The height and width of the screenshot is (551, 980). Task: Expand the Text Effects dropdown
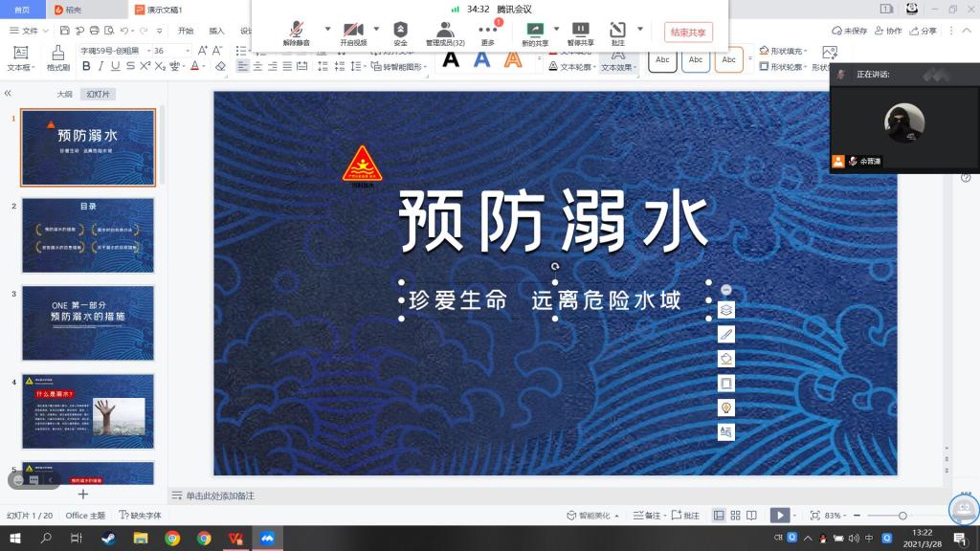[636, 67]
